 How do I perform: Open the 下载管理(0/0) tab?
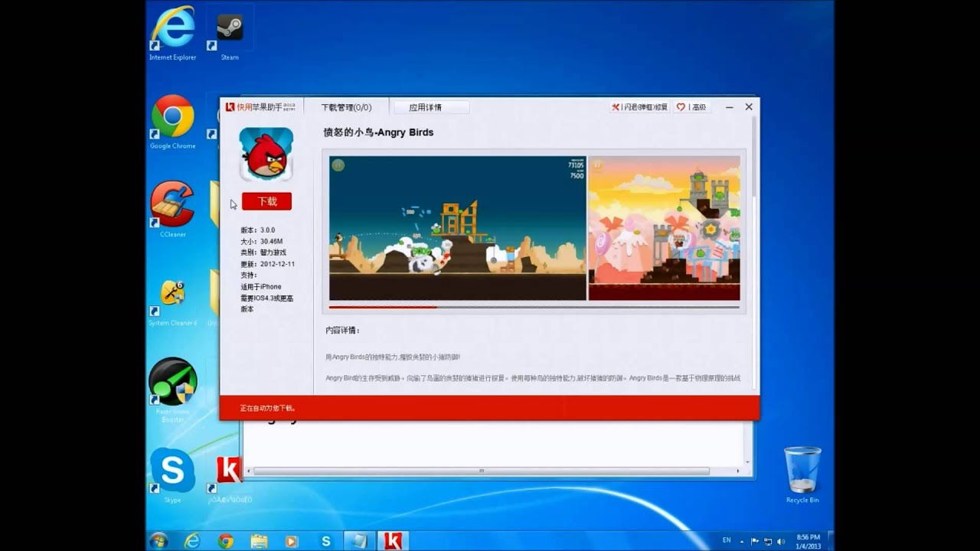pyautogui.click(x=346, y=107)
